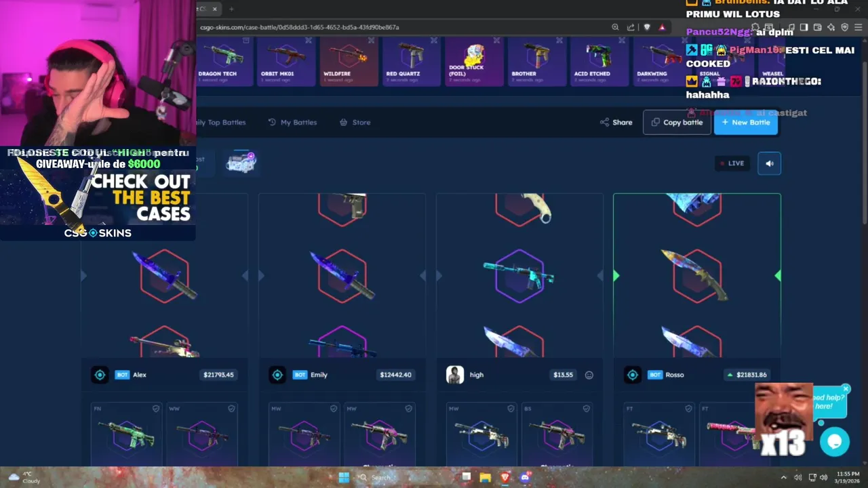
Task: Open a new browser tab with plus
Action: coord(231,9)
